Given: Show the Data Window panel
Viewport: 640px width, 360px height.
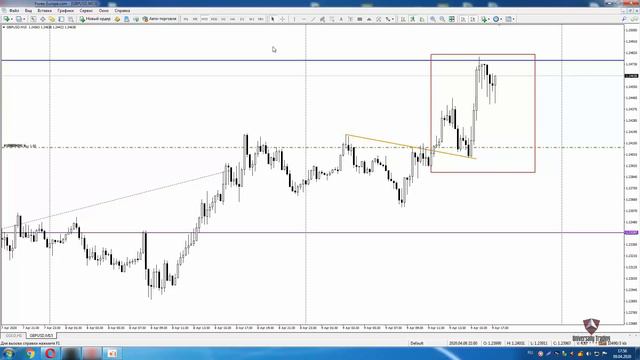Looking at the screenshot, I should coord(42,19).
